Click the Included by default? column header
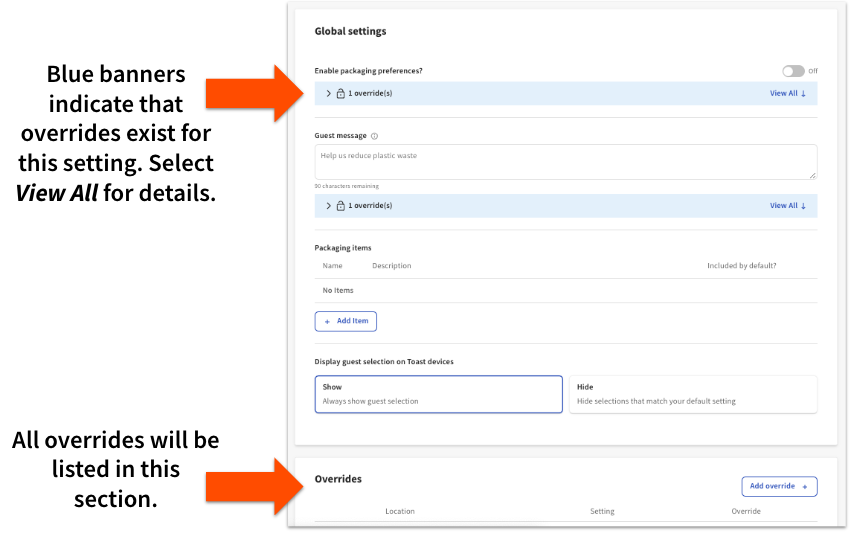 pyautogui.click(x=741, y=266)
